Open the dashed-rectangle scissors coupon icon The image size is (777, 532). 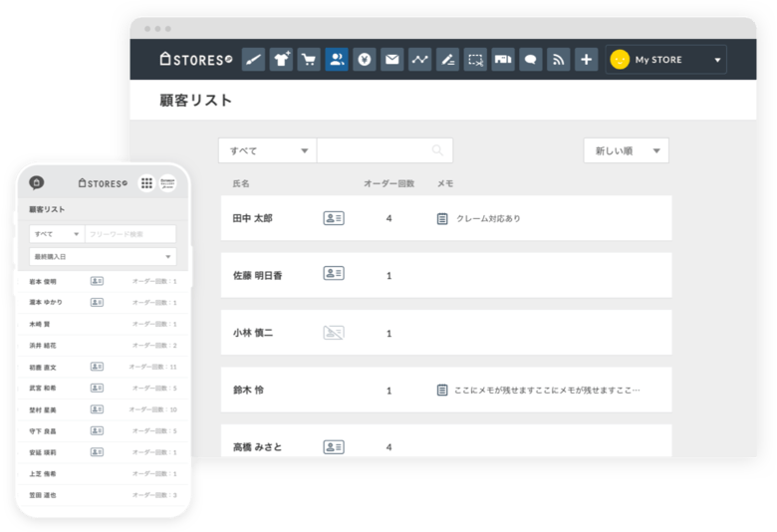(x=475, y=60)
